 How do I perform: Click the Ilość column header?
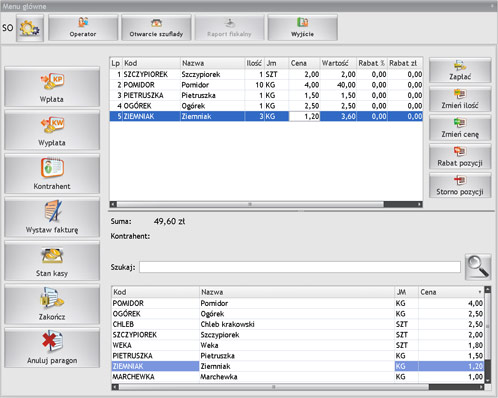tap(254, 63)
